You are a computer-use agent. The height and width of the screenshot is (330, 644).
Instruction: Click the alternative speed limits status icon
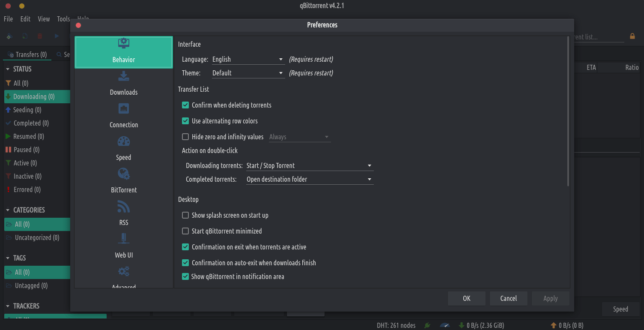[445, 325]
